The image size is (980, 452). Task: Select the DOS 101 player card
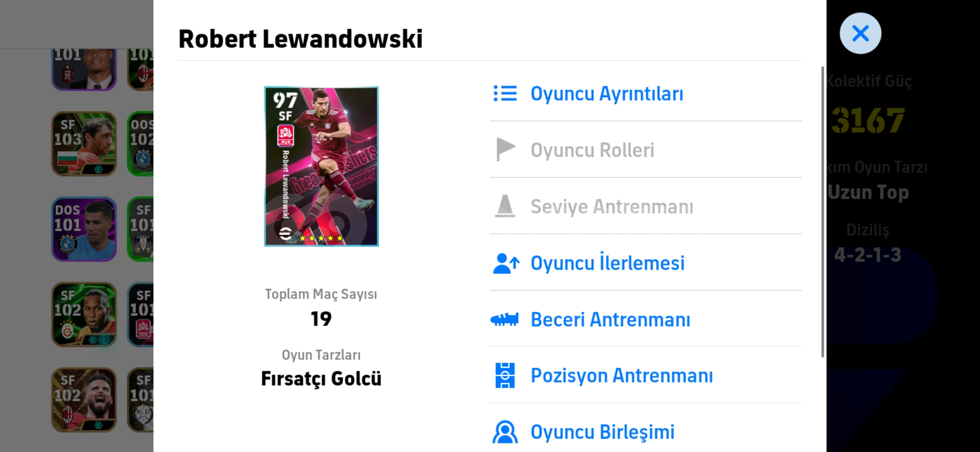[84, 229]
